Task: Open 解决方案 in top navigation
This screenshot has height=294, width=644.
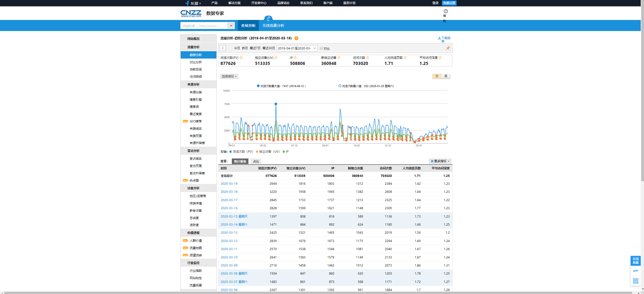Action: [234, 3]
